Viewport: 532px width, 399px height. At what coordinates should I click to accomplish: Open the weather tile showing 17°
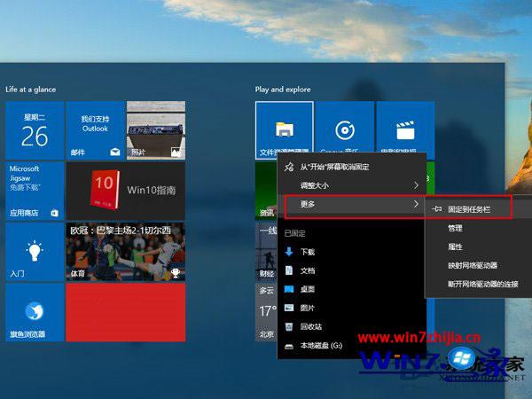[266, 312]
